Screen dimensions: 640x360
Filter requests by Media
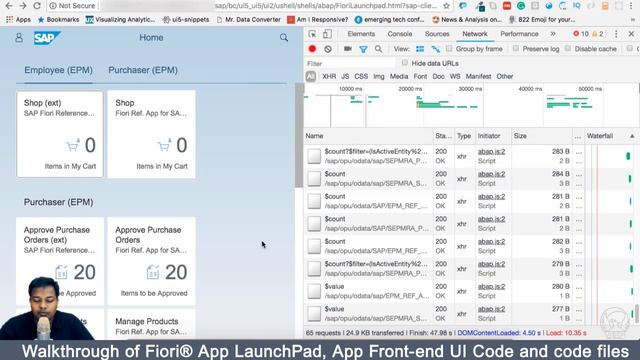coord(399,76)
